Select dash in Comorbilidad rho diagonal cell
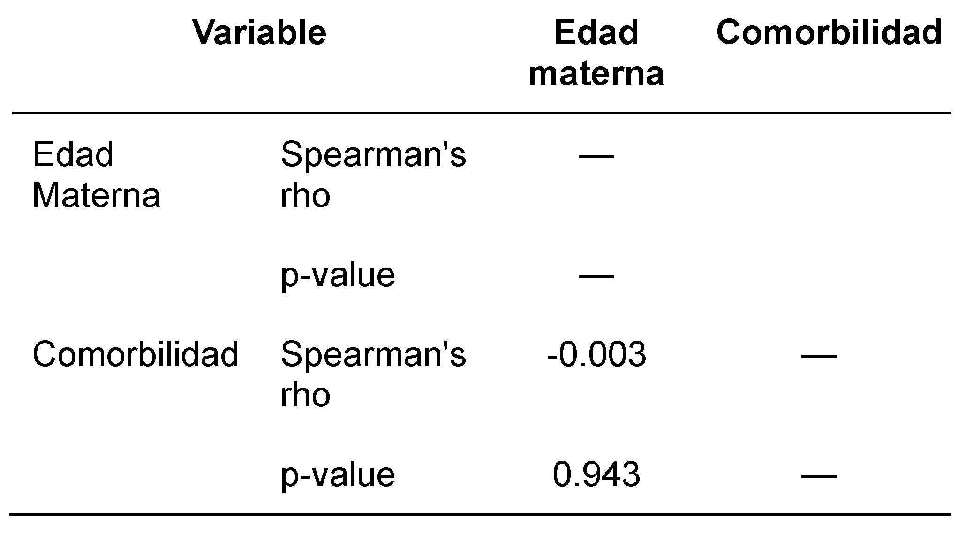The image size is (980, 543). click(x=819, y=356)
